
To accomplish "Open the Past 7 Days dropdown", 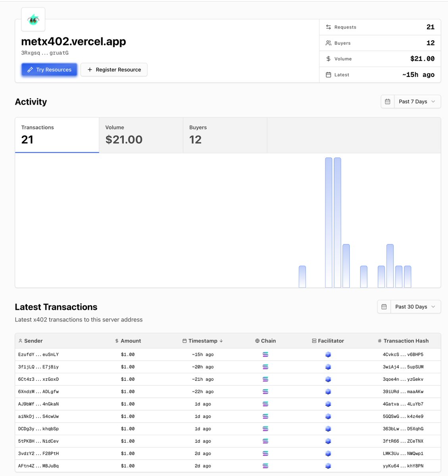I will click(x=417, y=102).
